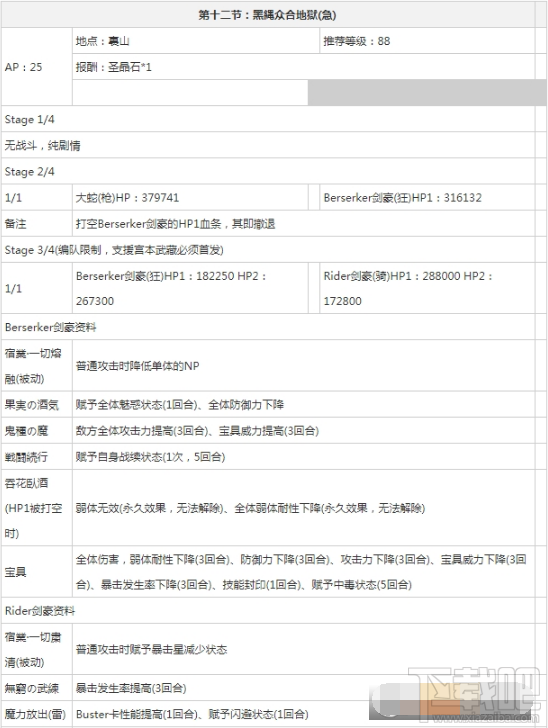
Task: Select Rider剑豪(骑)HP1：288000 cell
Action: 426,288
